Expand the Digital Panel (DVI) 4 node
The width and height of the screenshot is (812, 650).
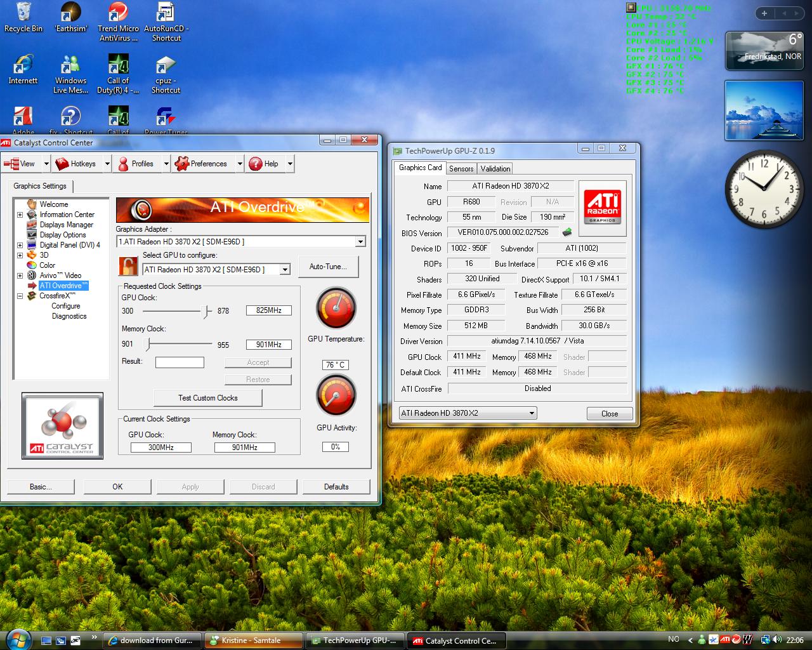coord(20,245)
